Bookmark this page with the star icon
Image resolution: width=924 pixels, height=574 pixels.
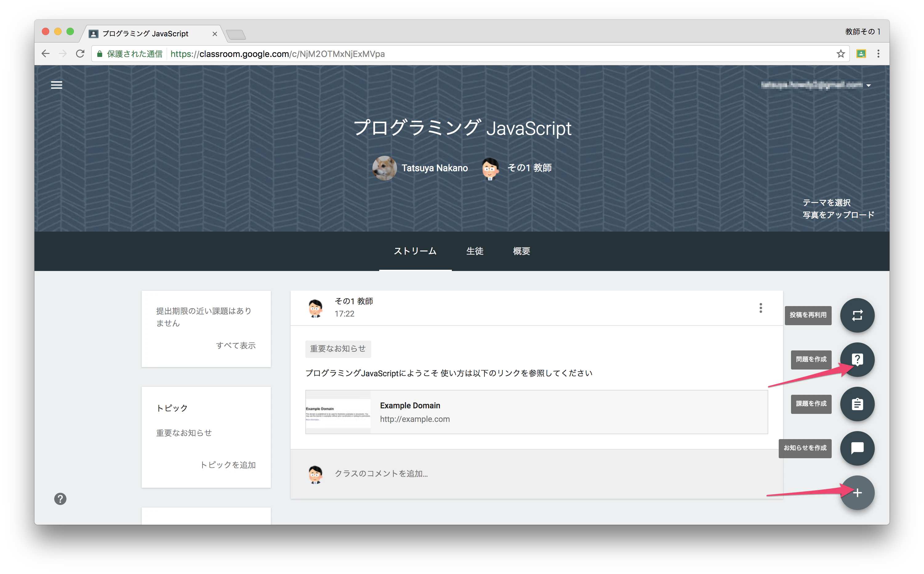(x=841, y=54)
